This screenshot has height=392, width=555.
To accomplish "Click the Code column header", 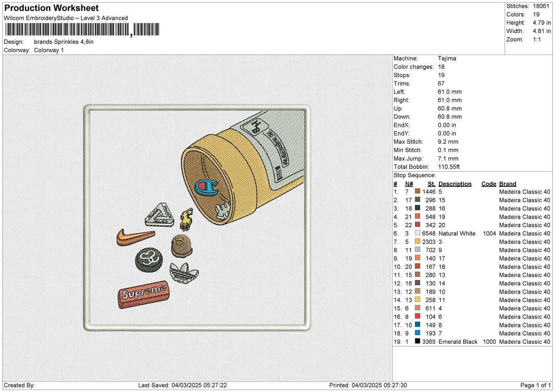I will 489,184.
